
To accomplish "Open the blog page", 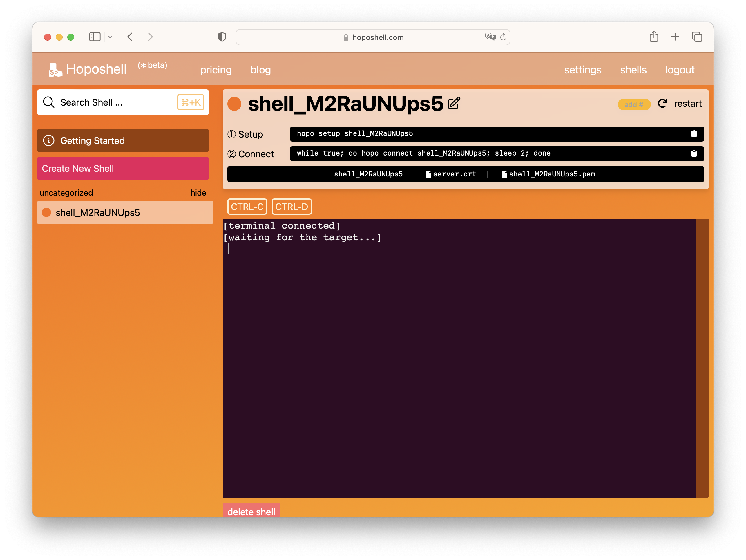I will point(260,70).
